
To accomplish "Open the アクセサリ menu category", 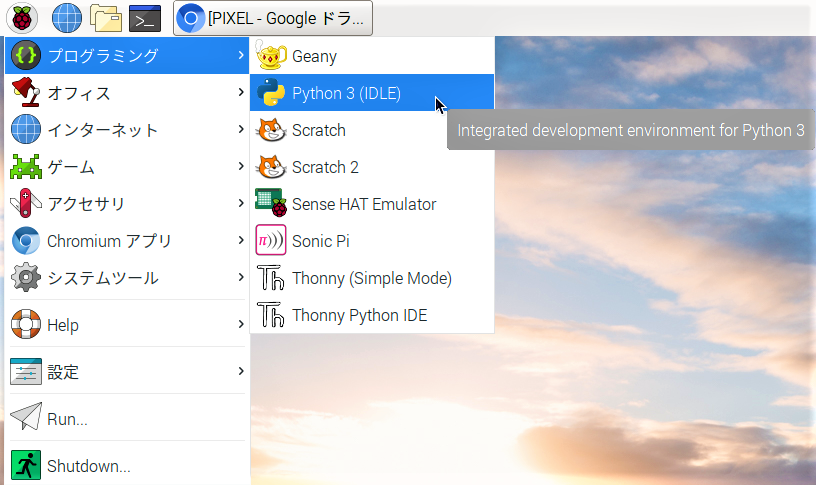I will click(127, 203).
